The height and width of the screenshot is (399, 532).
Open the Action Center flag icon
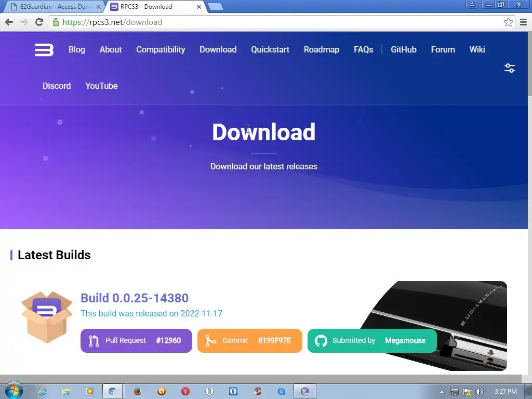coord(467,392)
